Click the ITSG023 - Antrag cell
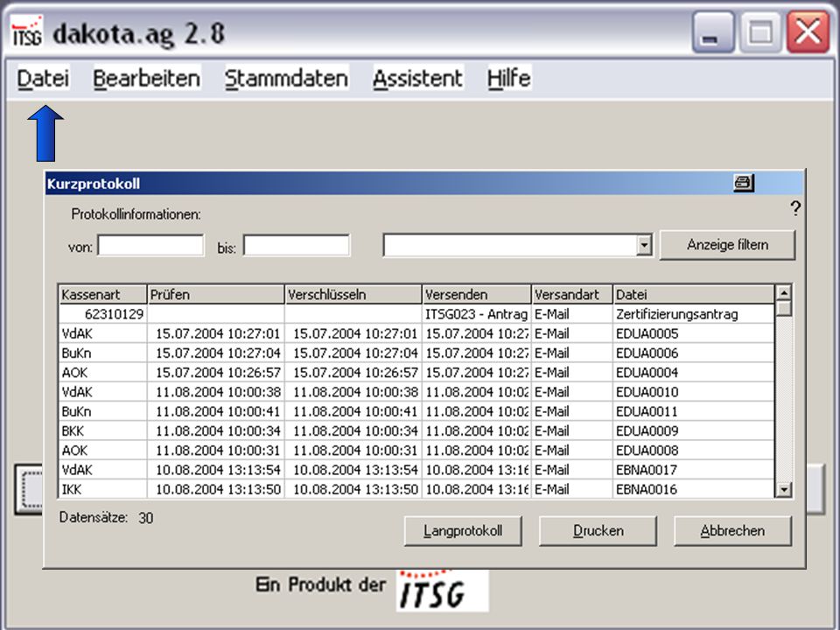Image resolution: width=840 pixels, height=630 pixels. [x=477, y=314]
